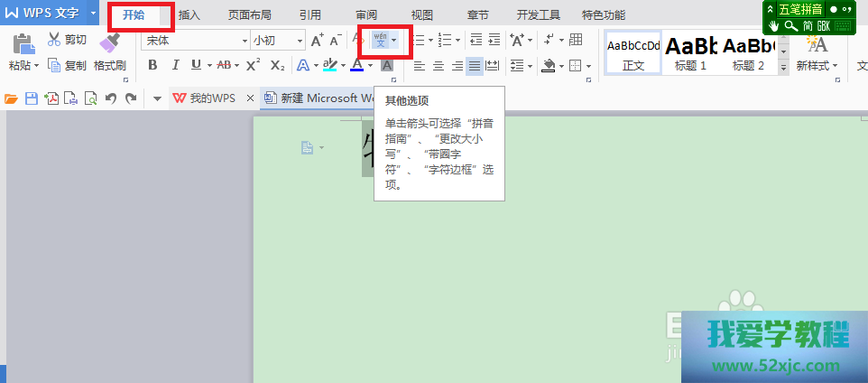Toggle Bold formatting
Screen dimensions: 868x383
coord(152,65)
